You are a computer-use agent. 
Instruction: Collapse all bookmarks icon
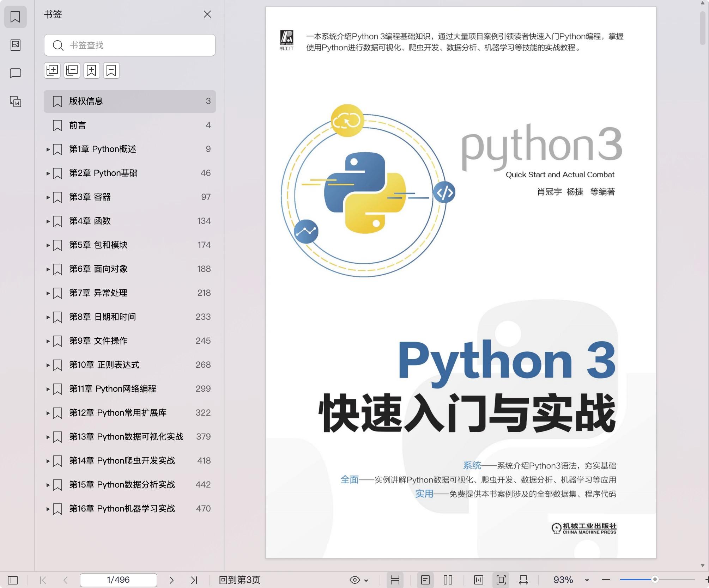72,71
